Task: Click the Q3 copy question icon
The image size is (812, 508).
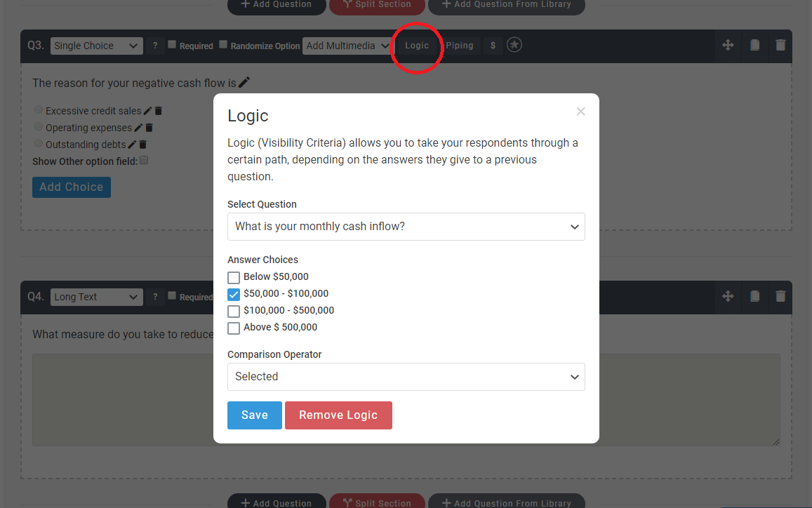Action: (x=754, y=45)
